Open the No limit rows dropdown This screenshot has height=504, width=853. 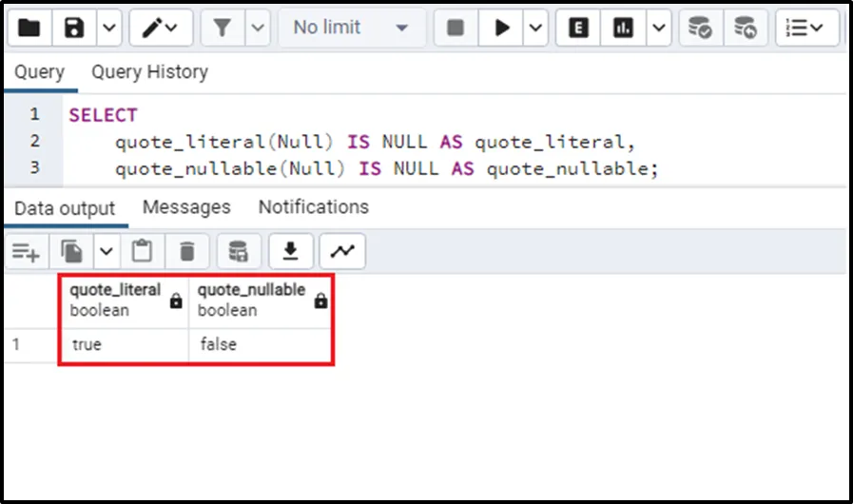tap(351, 28)
